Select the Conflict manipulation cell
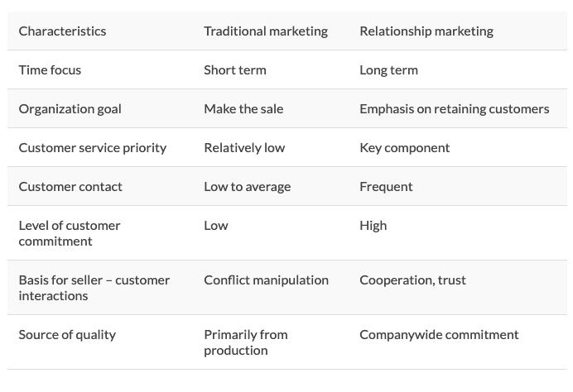 (x=266, y=280)
